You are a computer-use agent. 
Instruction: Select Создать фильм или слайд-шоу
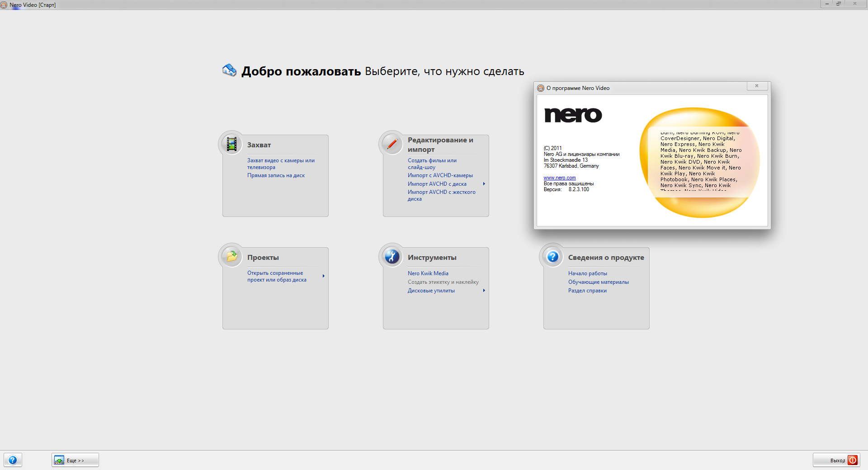(432, 164)
